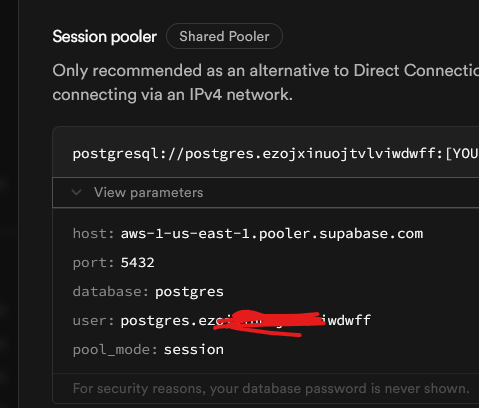The width and height of the screenshot is (479, 408).
Task: Click the postgresql:// connection string
Action: 276,154
